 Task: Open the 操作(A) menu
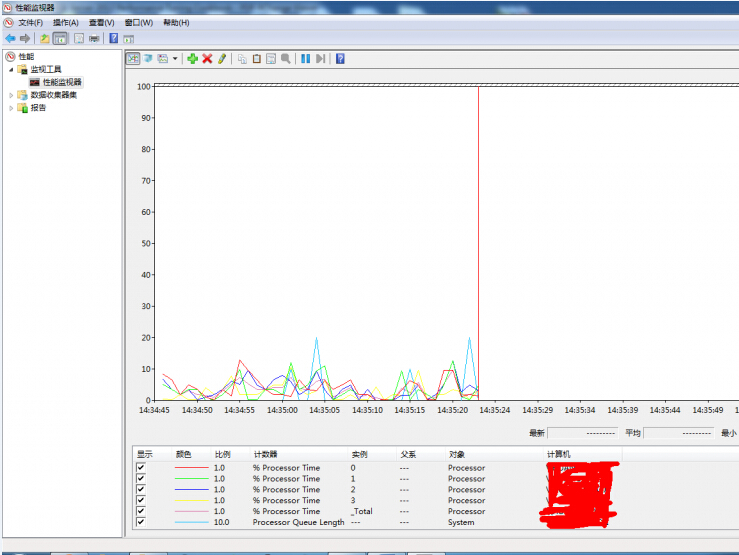[x=66, y=22]
